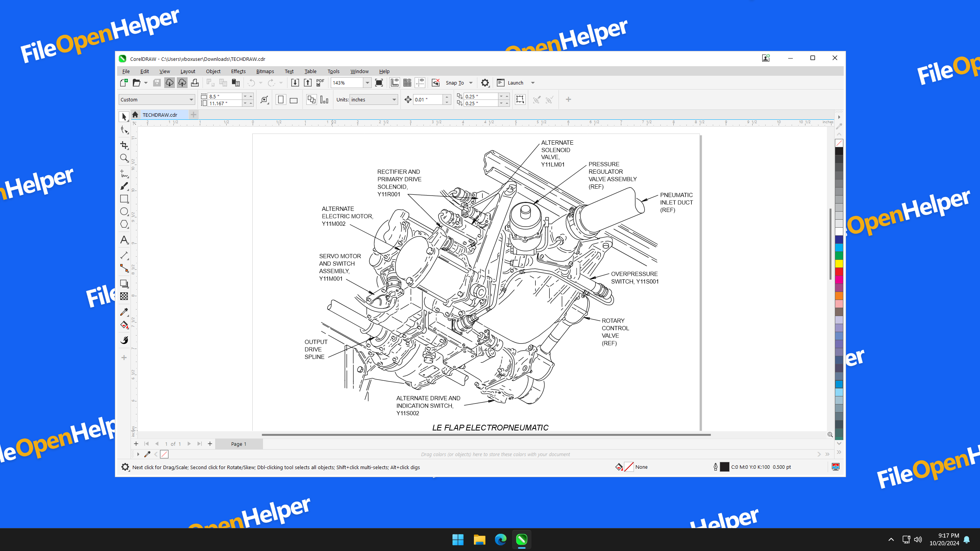The height and width of the screenshot is (551, 980).
Task: Open the Options gear icon
Action: point(485,83)
